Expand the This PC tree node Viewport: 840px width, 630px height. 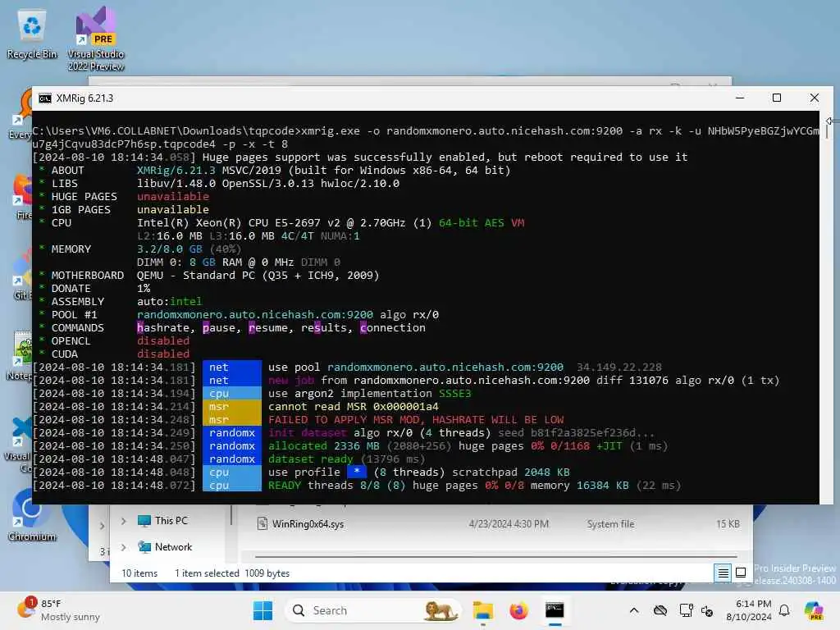124,521
